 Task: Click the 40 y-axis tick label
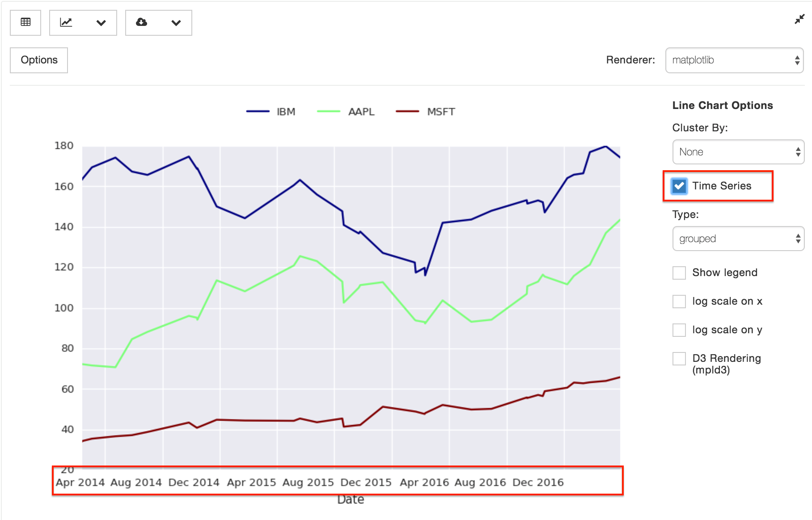[68, 429]
